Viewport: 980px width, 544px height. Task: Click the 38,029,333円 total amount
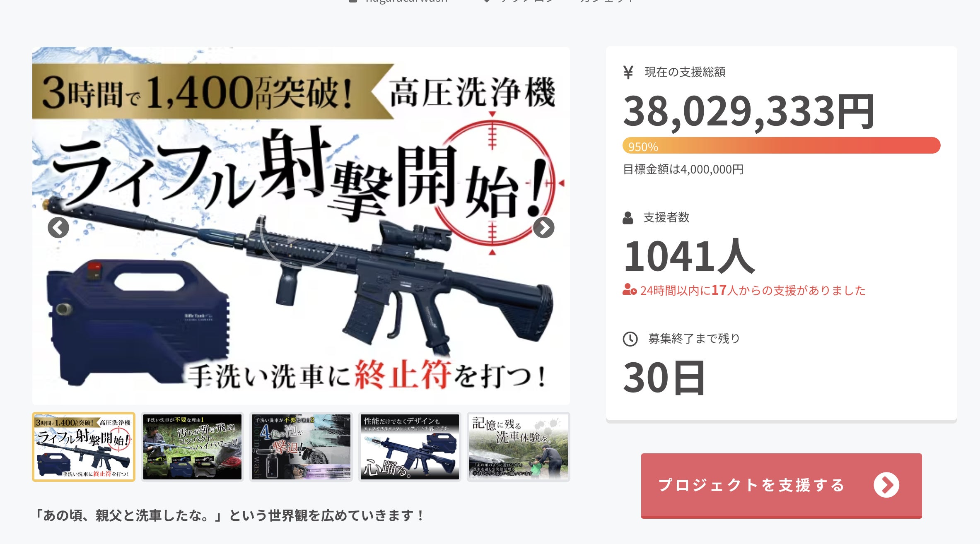click(x=749, y=111)
